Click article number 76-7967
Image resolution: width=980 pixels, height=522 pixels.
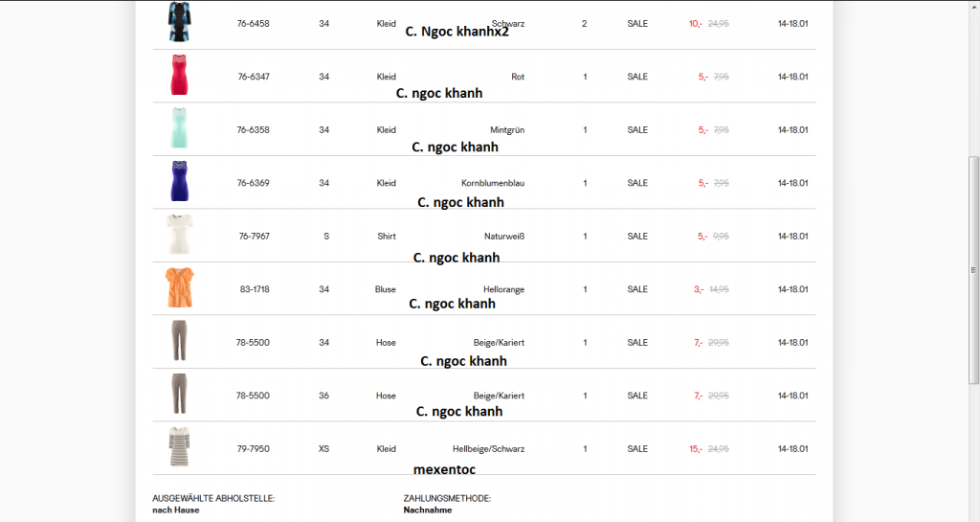click(254, 236)
